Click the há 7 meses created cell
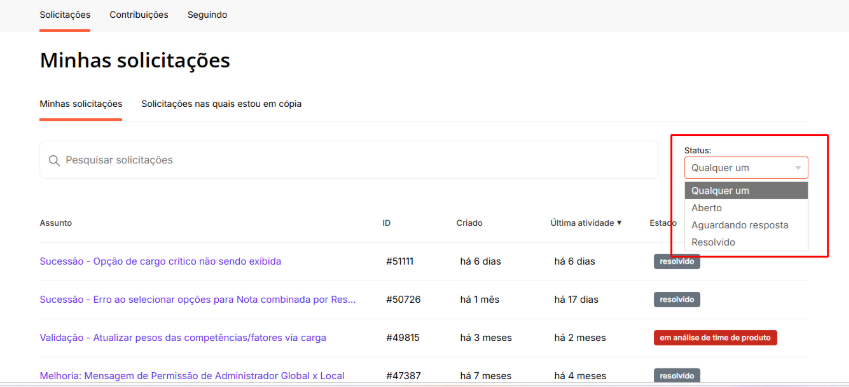849x387 pixels. point(486,376)
